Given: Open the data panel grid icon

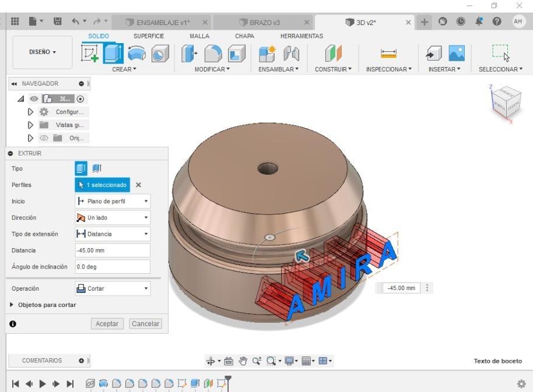Looking at the screenshot, I should (x=15, y=22).
